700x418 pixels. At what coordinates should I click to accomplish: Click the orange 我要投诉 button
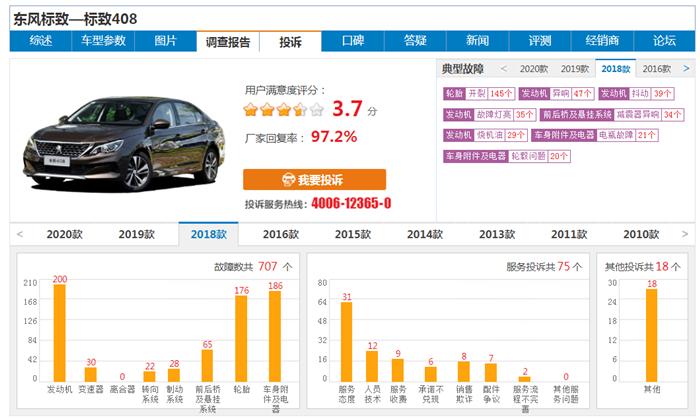click(314, 180)
